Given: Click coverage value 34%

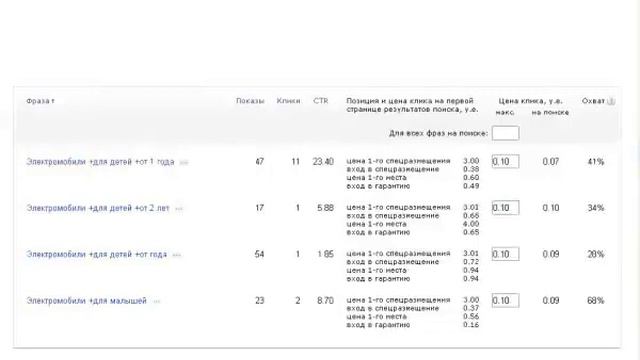Looking at the screenshot, I should (596, 208).
